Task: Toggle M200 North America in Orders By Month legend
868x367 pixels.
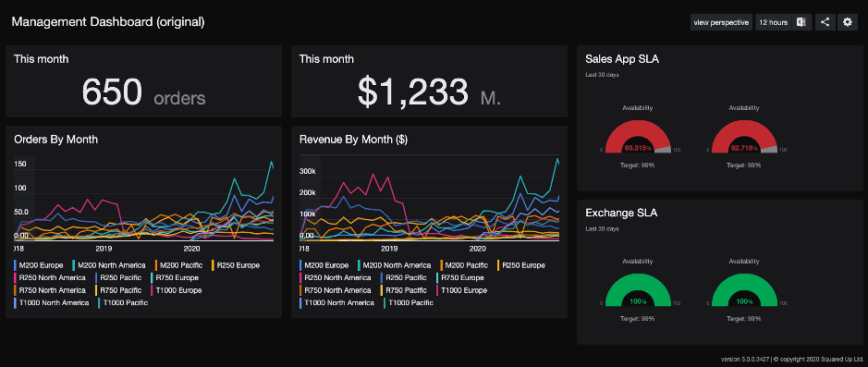Action: (109, 265)
